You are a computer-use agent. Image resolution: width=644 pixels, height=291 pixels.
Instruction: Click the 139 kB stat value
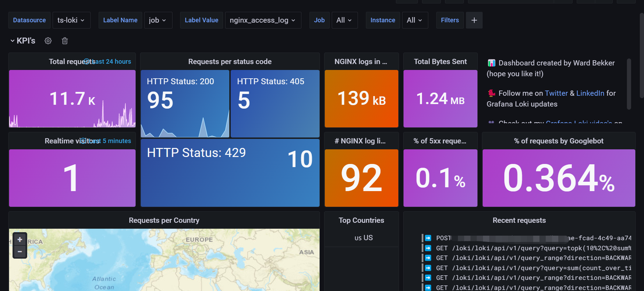(361, 99)
